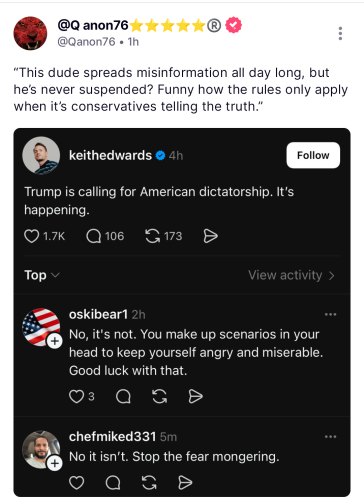The image size is (364, 500).
Task: Repost the oskibear1 comment
Action: (x=160, y=397)
